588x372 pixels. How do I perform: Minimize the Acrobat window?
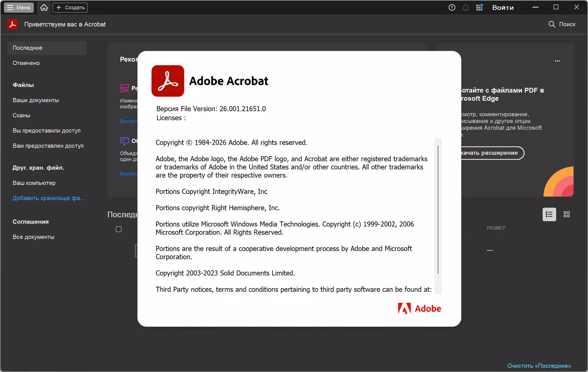[535, 7]
